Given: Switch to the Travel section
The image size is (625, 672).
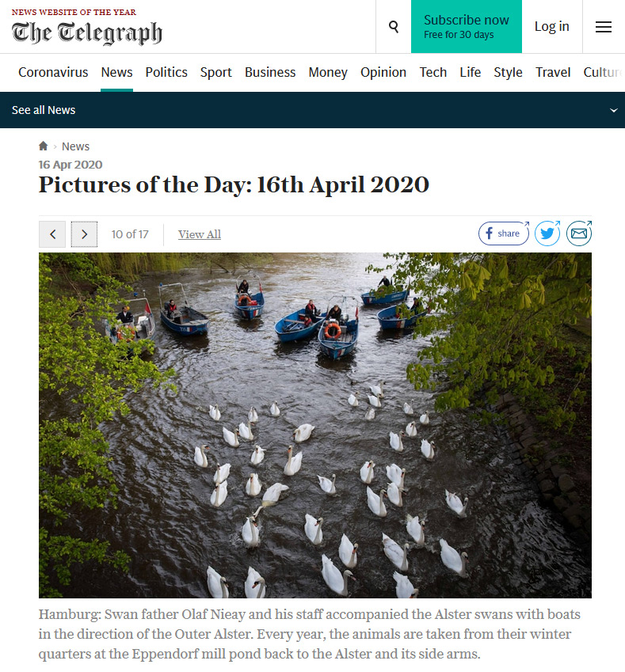Looking at the screenshot, I should click(x=553, y=73).
